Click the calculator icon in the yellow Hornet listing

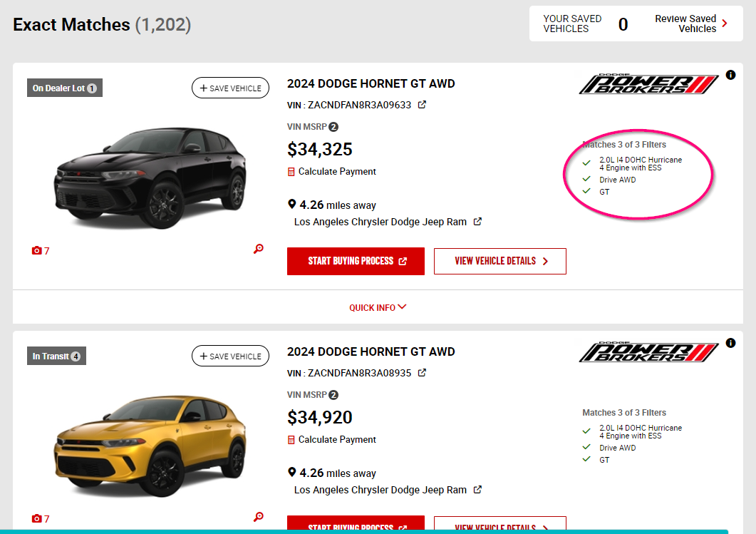click(x=291, y=440)
